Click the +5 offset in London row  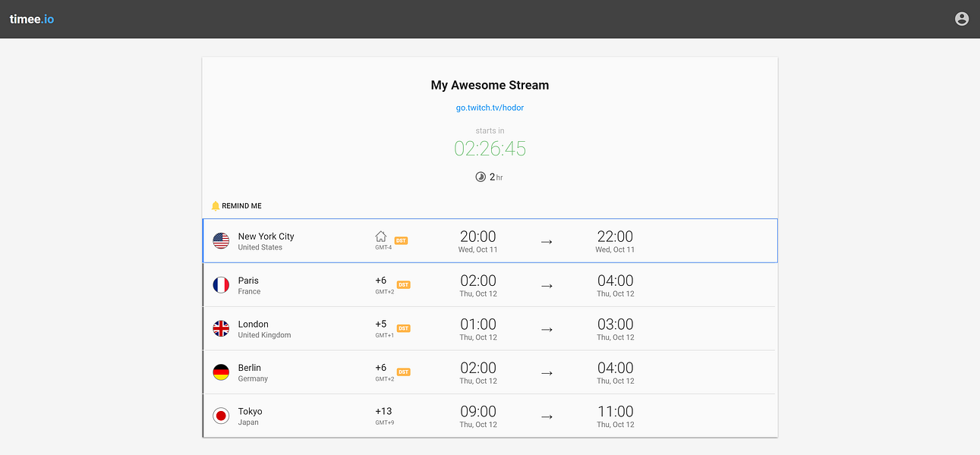click(380, 324)
